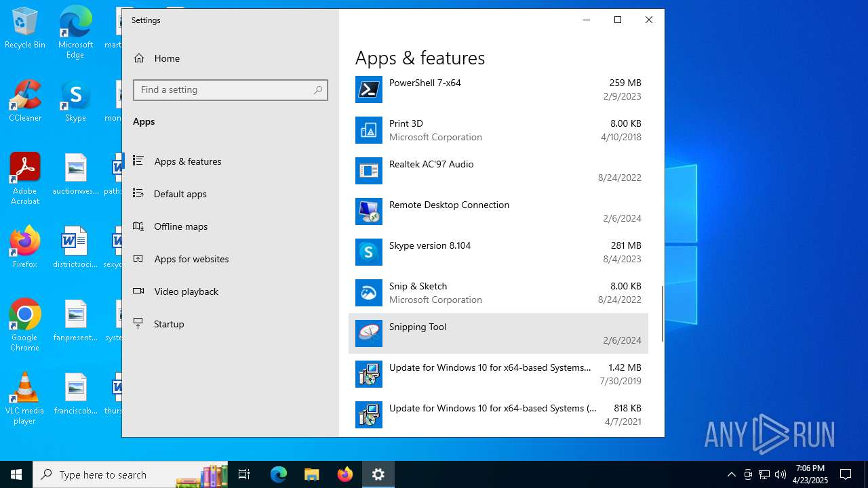Click the Remote Desktop Connection icon

(368, 211)
